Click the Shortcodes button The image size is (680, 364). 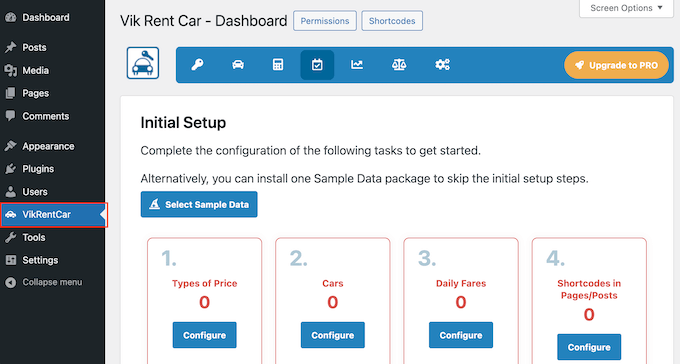point(392,21)
